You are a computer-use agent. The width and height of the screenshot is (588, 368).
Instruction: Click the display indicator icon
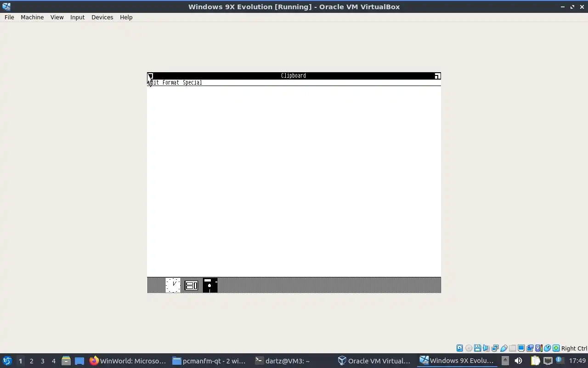coord(521,348)
